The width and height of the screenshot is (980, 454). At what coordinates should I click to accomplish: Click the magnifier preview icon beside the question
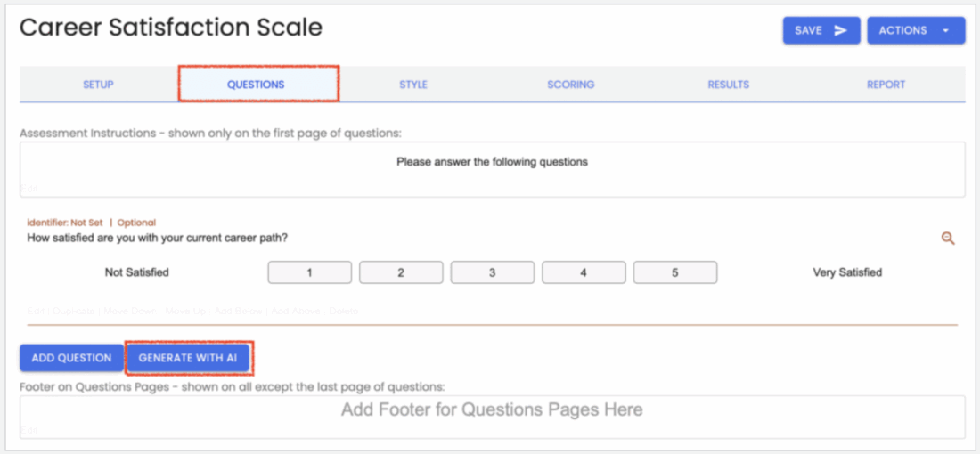948,238
